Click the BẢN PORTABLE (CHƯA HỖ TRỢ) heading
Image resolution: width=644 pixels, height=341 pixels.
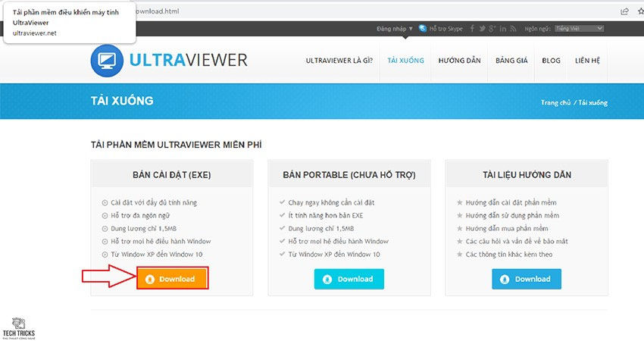349,175
